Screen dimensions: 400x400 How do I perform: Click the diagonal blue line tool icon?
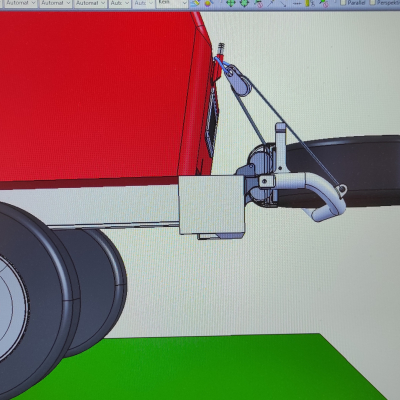271,3
